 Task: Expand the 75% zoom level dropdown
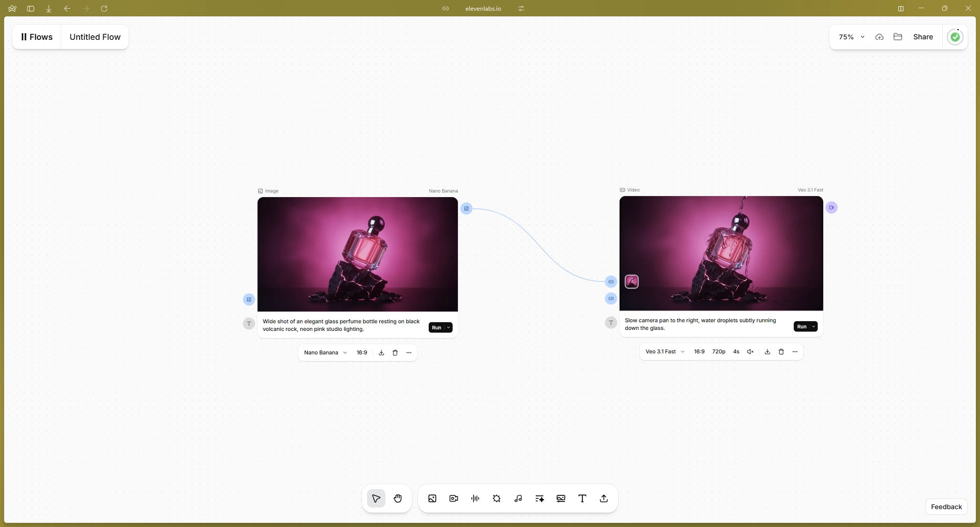851,37
